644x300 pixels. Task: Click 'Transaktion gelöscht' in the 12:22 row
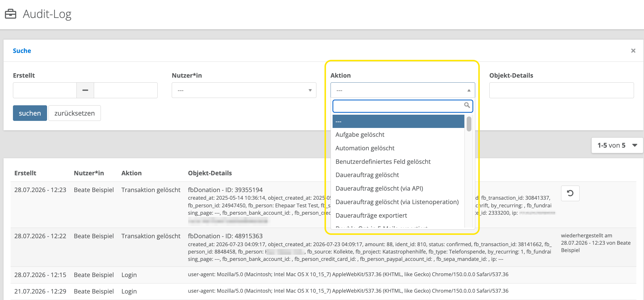point(151,236)
